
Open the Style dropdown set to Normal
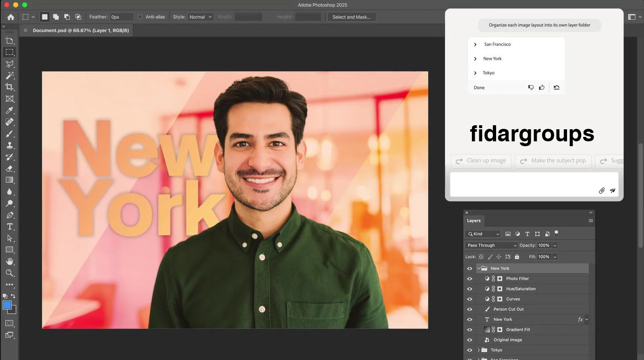[x=200, y=17]
